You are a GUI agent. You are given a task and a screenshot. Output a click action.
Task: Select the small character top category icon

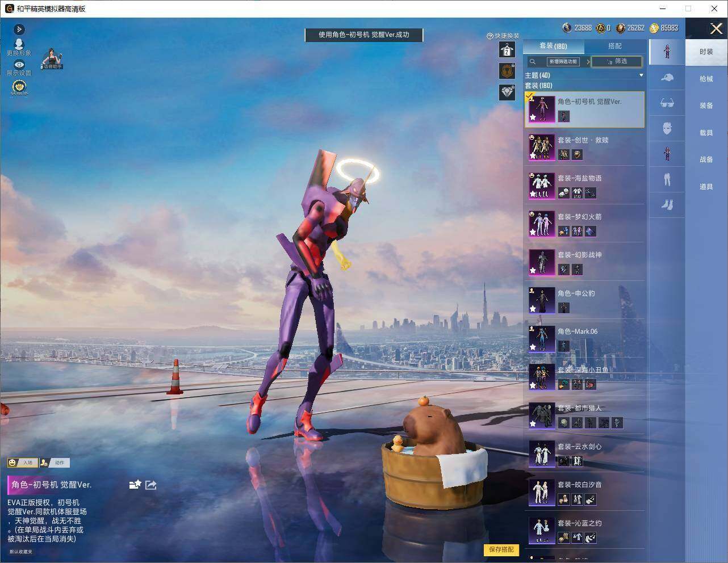[667, 154]
